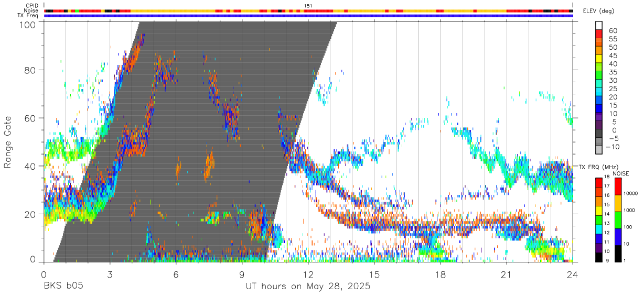Click the 'Range Gate' y-axis title
Image resolution: width=644 pixels, height=297 pixels.
8,142
